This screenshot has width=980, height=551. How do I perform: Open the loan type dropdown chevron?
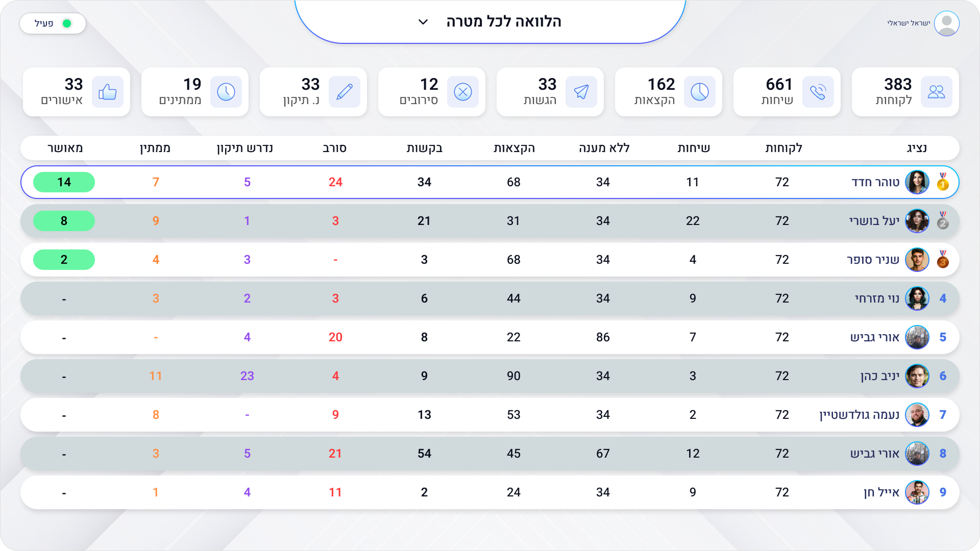coord(423,22)
